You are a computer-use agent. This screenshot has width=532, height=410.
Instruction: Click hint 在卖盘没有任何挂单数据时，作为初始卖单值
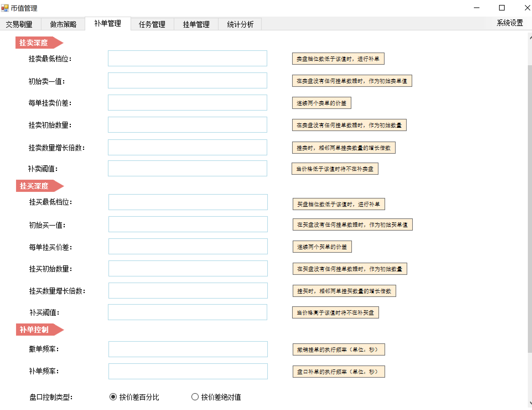coord(352,81)
